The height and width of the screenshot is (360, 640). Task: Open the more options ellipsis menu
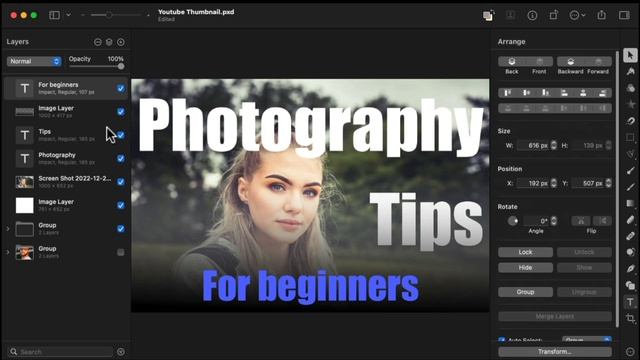(577, 16)
